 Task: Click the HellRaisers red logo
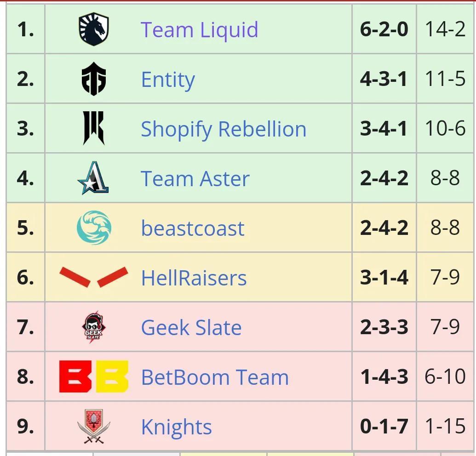pos(94,277)
